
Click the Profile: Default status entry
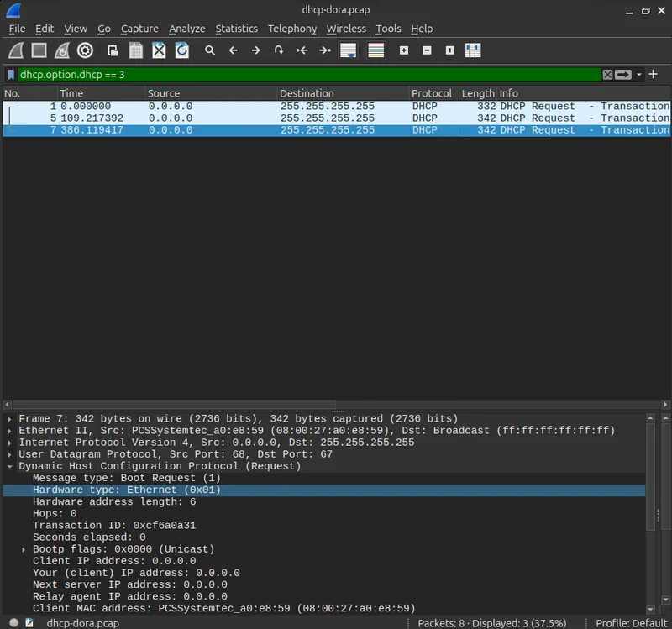point(631,623)
